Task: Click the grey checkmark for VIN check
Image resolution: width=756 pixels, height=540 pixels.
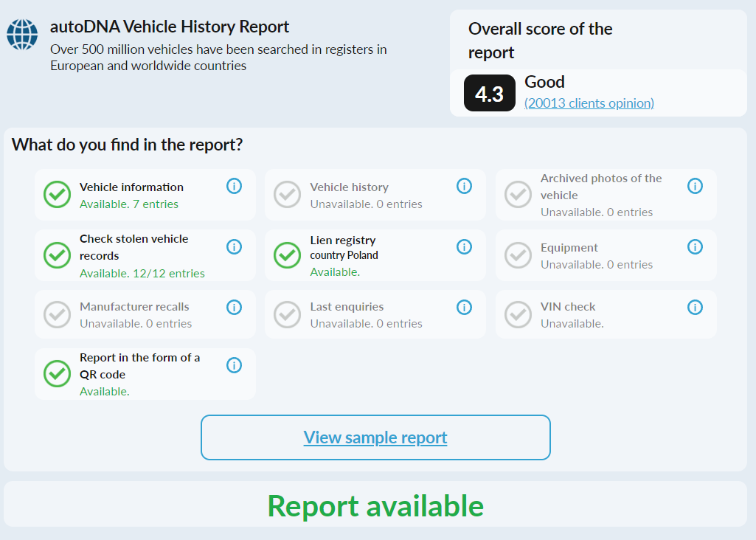Action: tap(518, 315)
